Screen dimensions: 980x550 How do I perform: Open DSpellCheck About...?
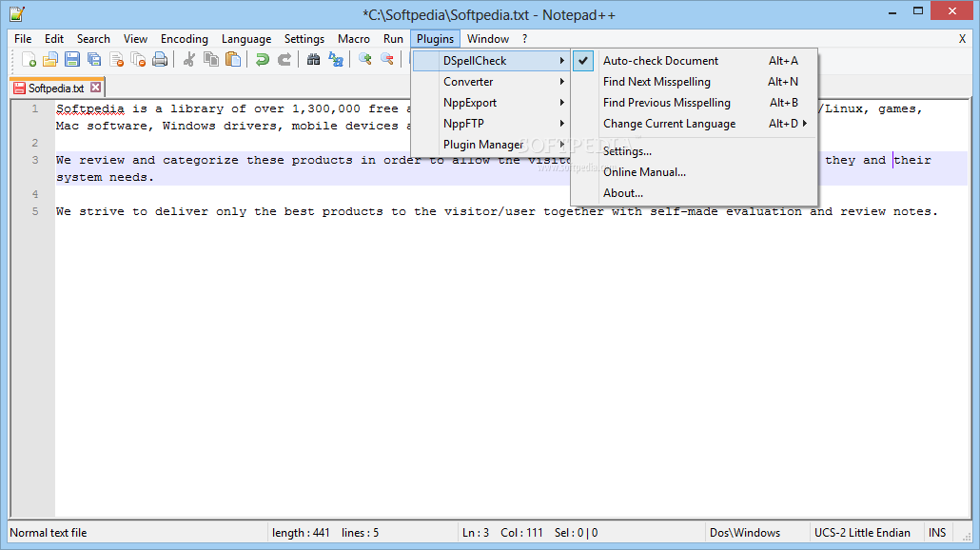coord(694,193)
